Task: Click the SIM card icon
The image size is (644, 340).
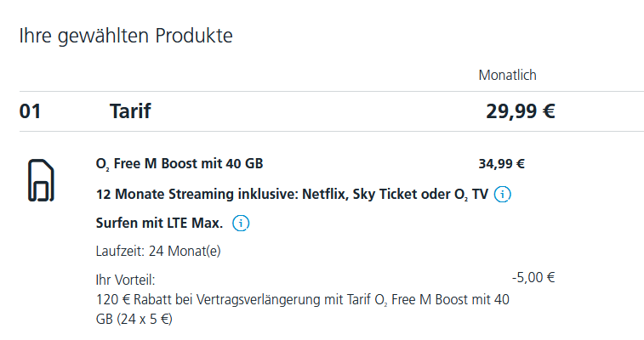Action: pos(41,180)
